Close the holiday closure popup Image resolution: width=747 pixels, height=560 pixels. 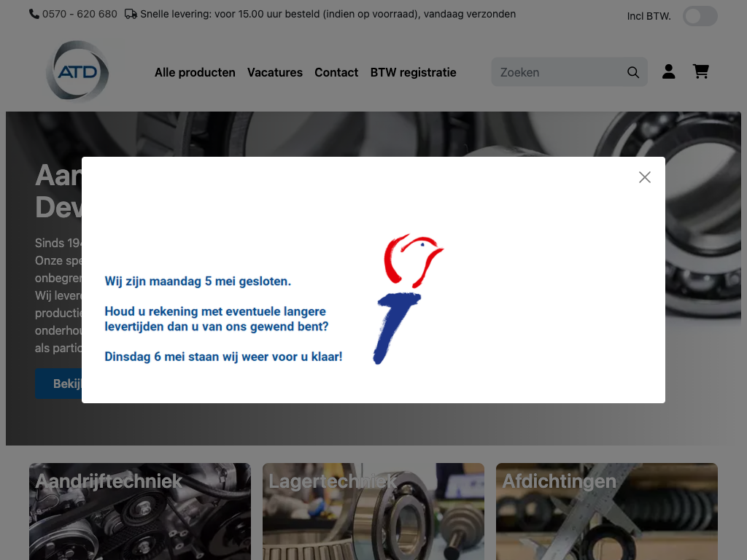pyautogui.click(x=644, y=177)
